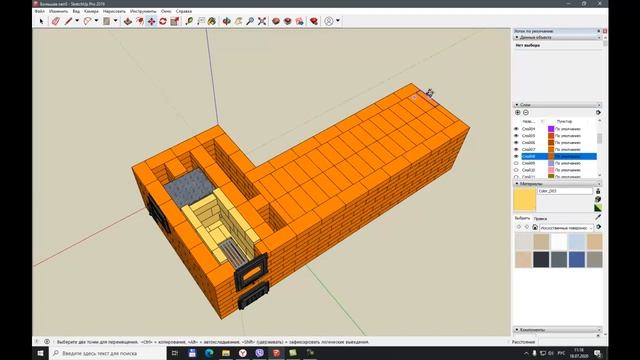The image size is (640, 360).
Task: Show hidden layer Слой09
Action: [x=516, y=163]
